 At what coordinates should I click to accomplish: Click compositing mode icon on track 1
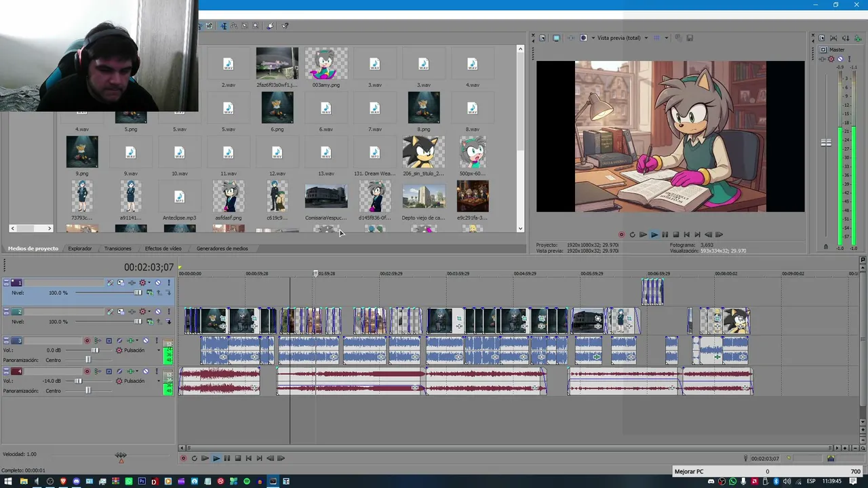151,293
